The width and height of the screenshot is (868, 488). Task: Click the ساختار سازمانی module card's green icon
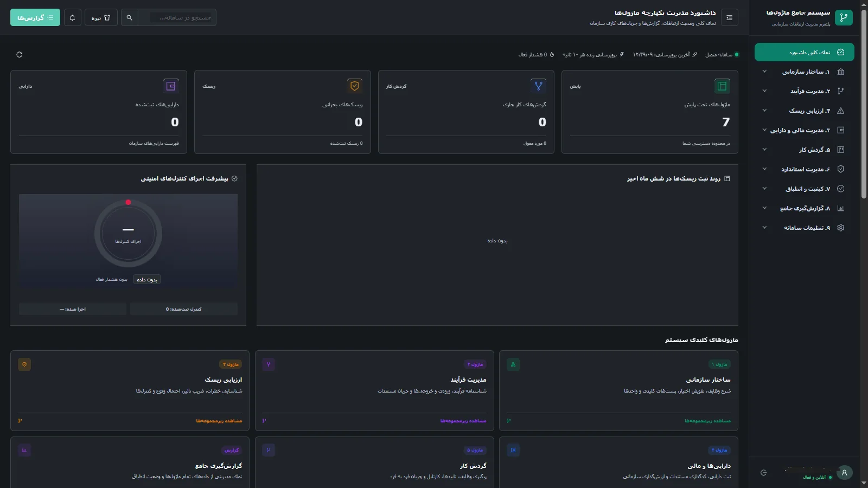513,364
